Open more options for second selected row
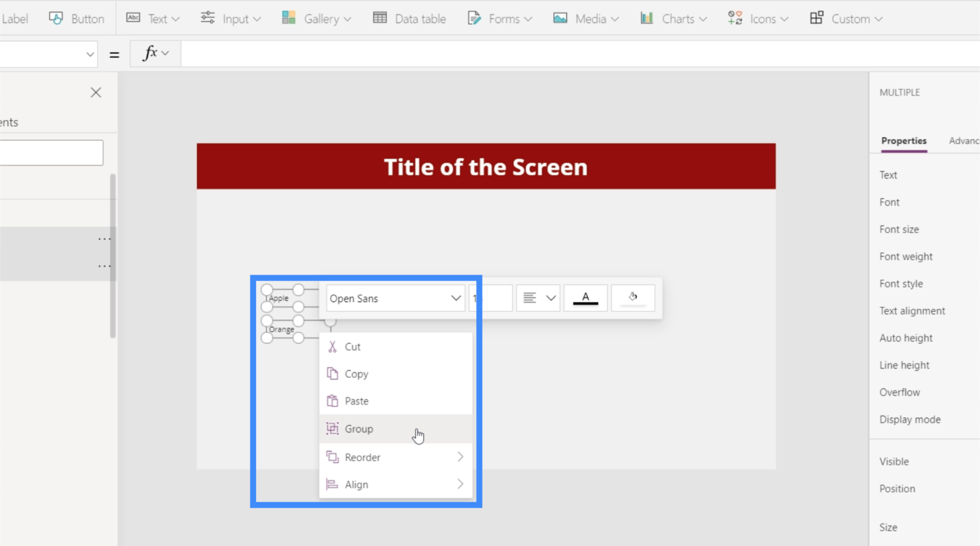 104,267
